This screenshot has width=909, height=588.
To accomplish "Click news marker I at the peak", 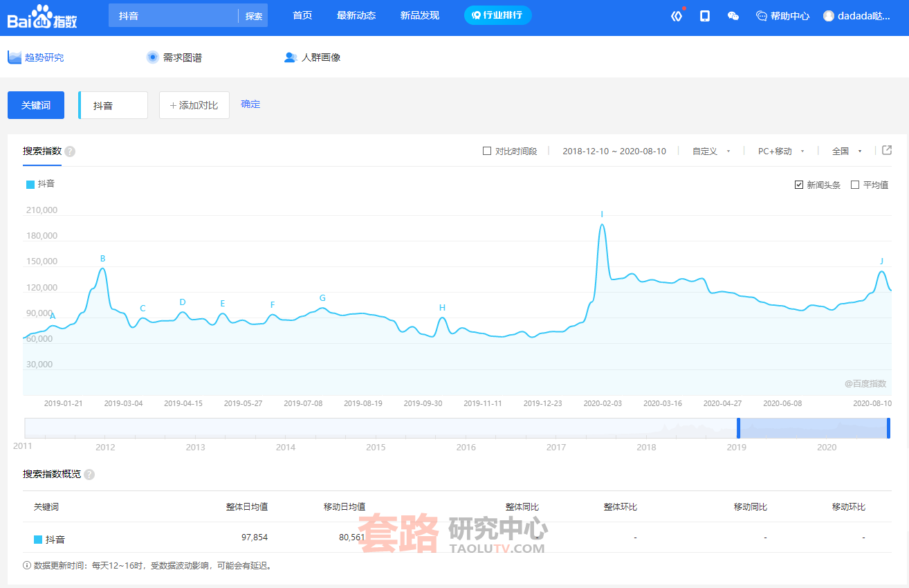I will pos(602,214).
